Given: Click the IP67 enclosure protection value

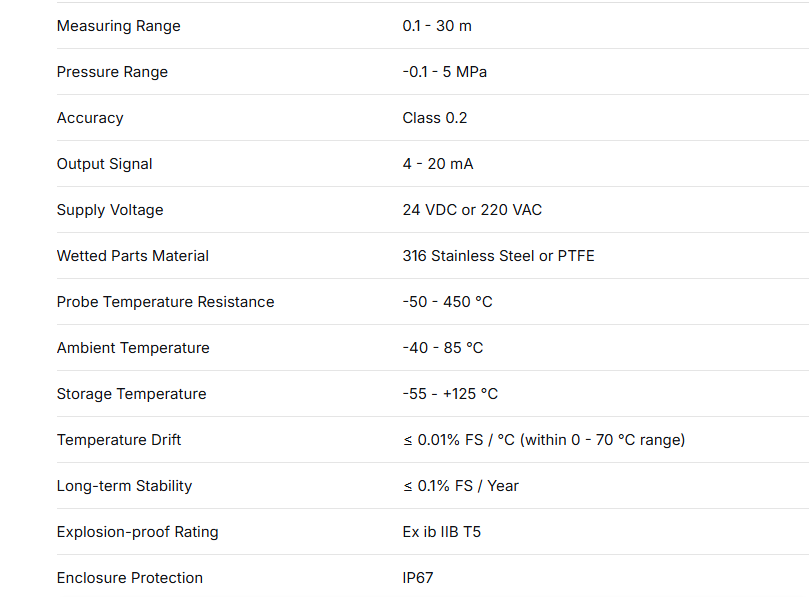Looking at the screenshot, I should coord(418,578).
